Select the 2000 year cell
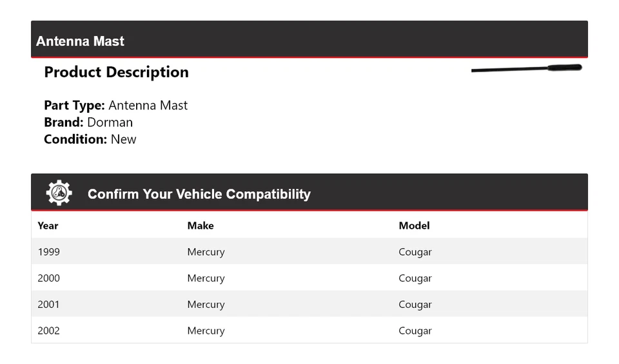 [x=48, y=278]
